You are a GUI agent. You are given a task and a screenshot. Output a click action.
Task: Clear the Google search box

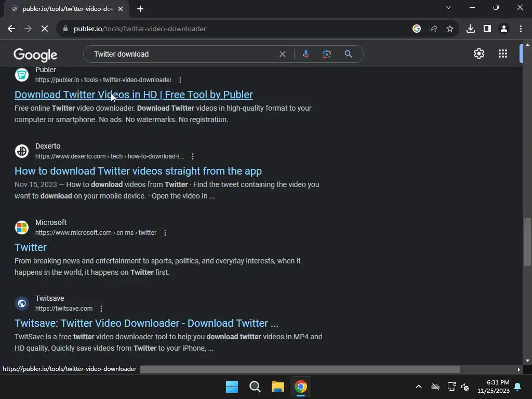pos(282,54)
